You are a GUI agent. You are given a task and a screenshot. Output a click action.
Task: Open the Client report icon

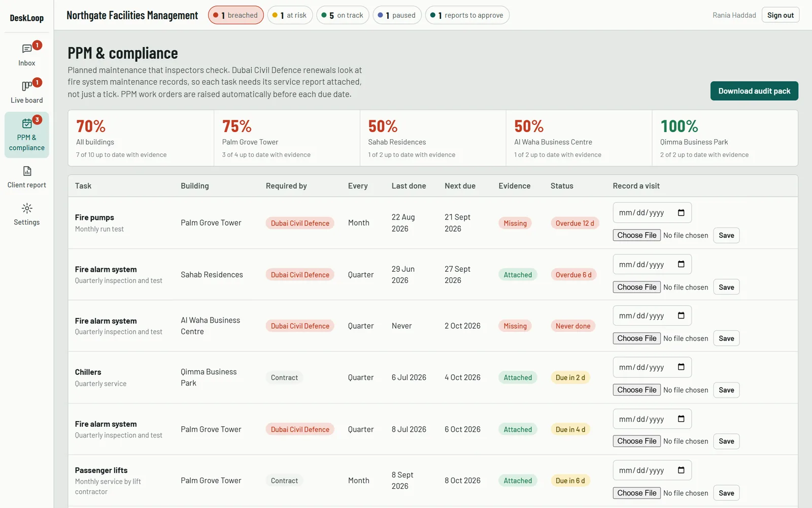[27, 171]
